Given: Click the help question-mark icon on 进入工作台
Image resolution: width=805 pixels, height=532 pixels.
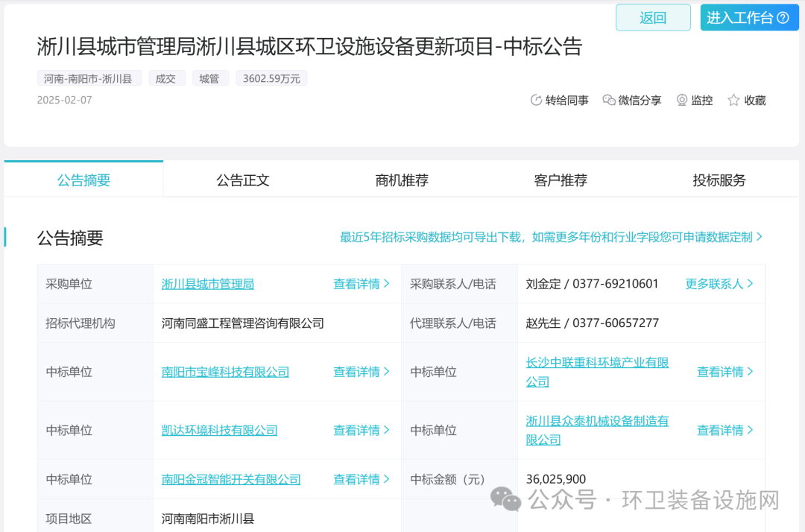Looking at the screenshot, I should point(783,18).
